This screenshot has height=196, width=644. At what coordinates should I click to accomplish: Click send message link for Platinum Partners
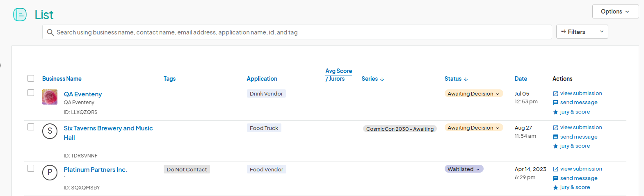coord(579,178)
